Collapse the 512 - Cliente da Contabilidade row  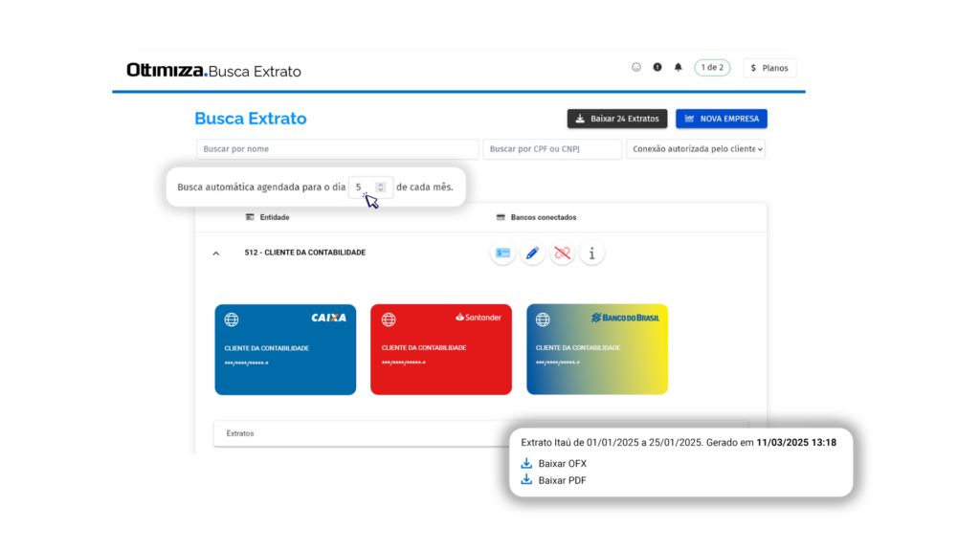(215, 253)
